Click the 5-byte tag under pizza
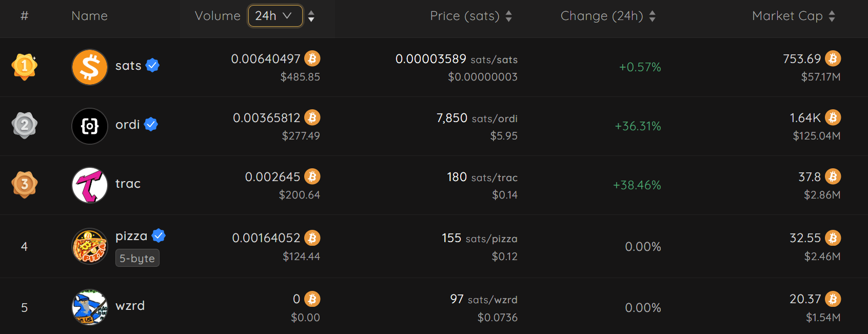The image size is (868, 334). click(137, 258)
